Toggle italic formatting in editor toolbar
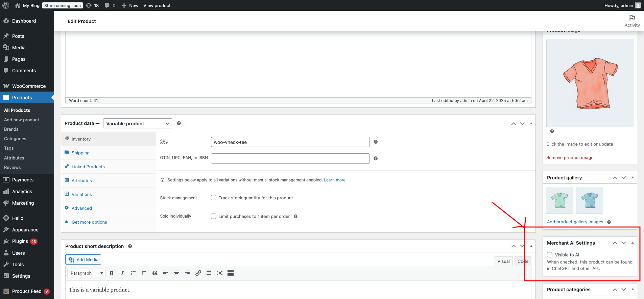 (122, 273)
